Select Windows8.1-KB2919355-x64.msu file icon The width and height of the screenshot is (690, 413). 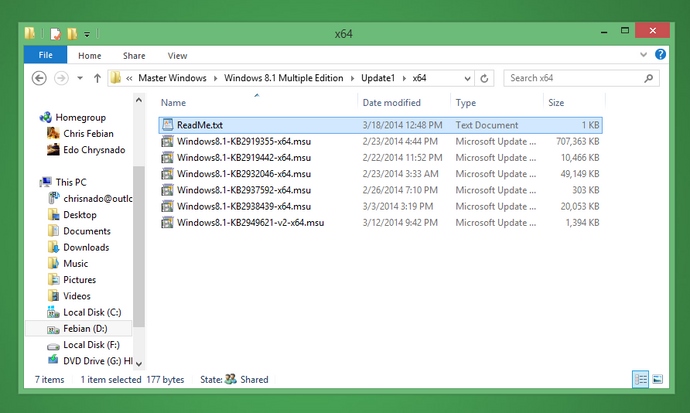pyautogui.click(x=167, y=141)
